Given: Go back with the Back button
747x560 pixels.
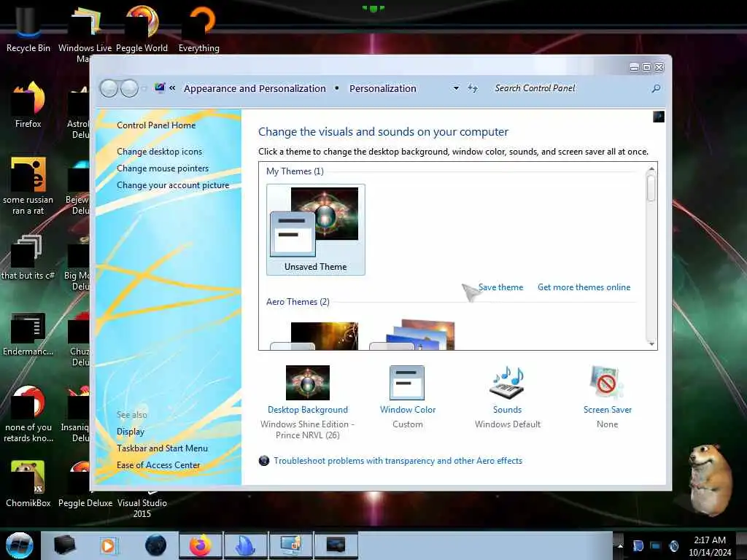Looking at the screenshot, I should coord(109,88).
